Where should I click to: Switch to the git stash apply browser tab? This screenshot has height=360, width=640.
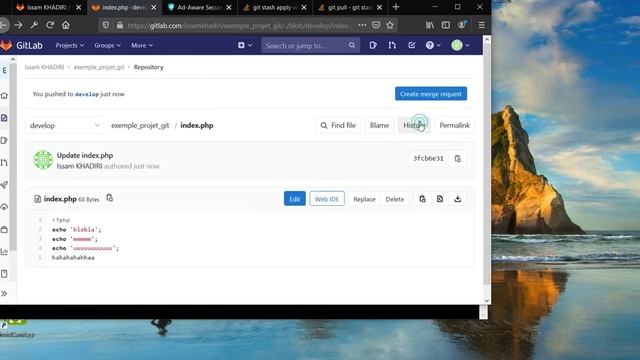pyautogui.click(x=275, y=7)
